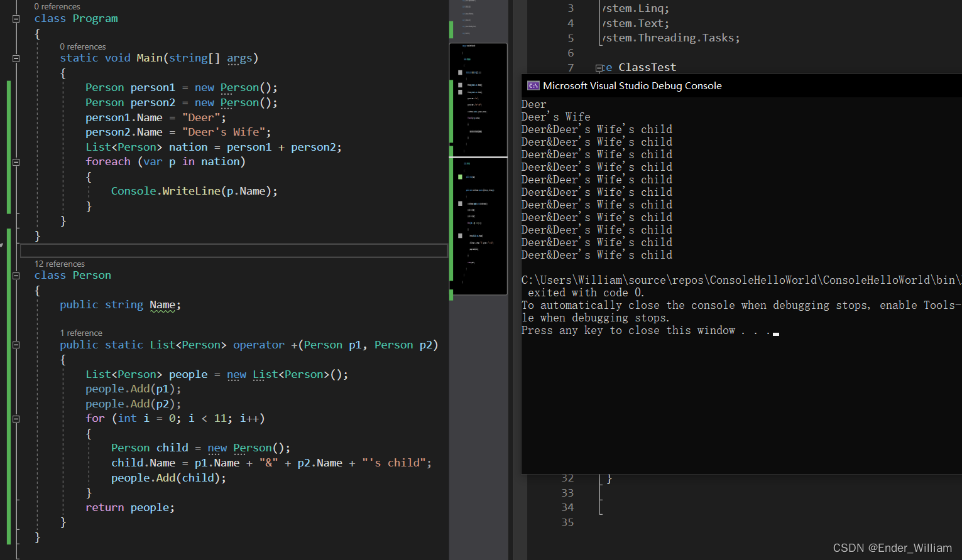Fold the foreach loop block

point(16,162)
